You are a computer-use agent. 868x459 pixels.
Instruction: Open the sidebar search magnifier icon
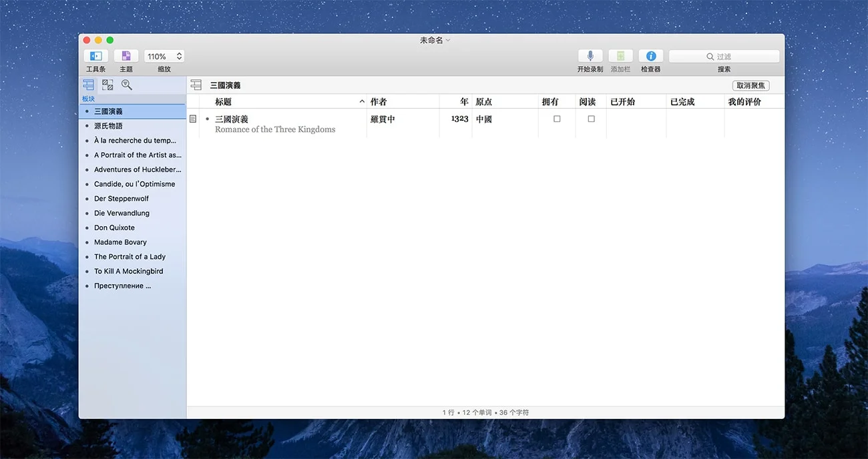126,85
